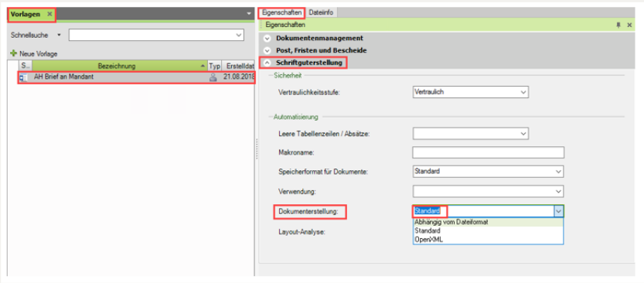Open the Vorlagen panel dropdown arrow
The width and height of the screenshot is (644, 283).
click(249, 14)
